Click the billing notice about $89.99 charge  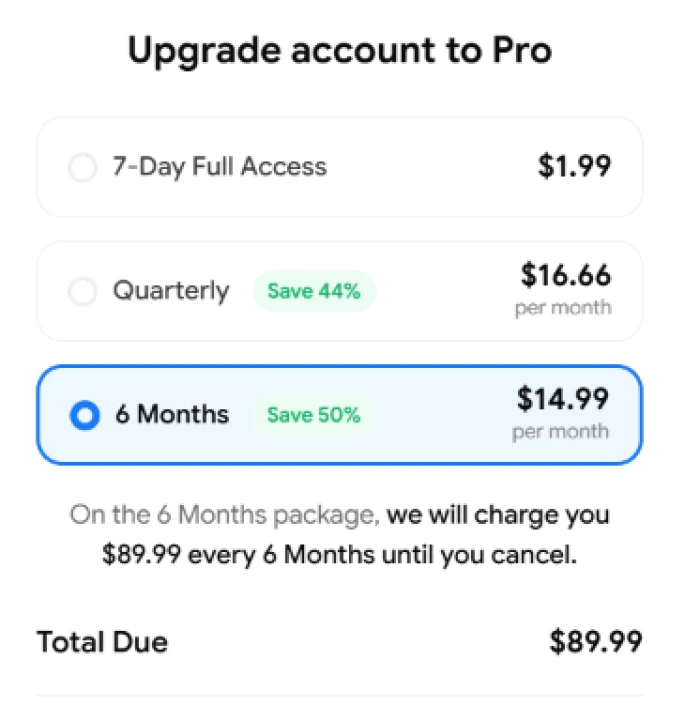pyautogui.click(x=340, y=535)
